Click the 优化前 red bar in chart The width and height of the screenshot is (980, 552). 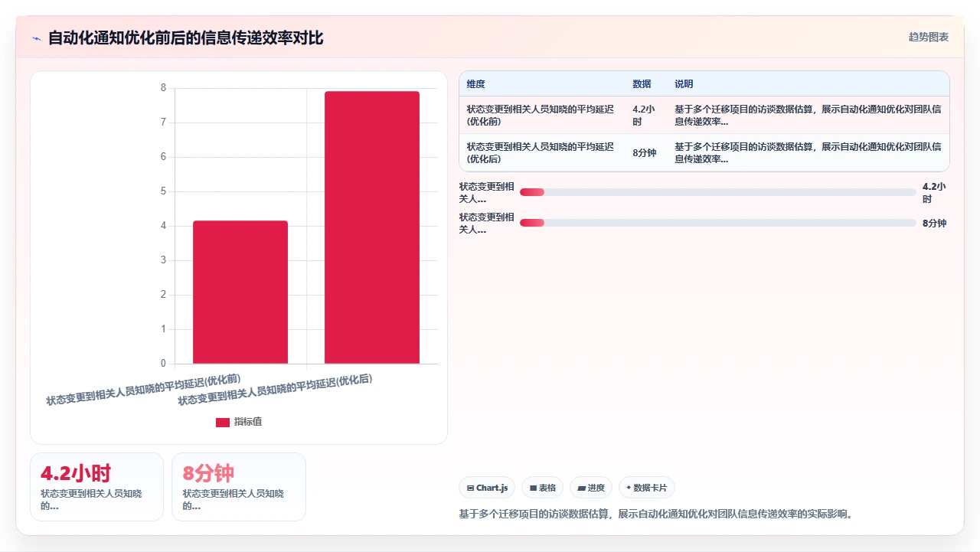(x=240, y=292)
